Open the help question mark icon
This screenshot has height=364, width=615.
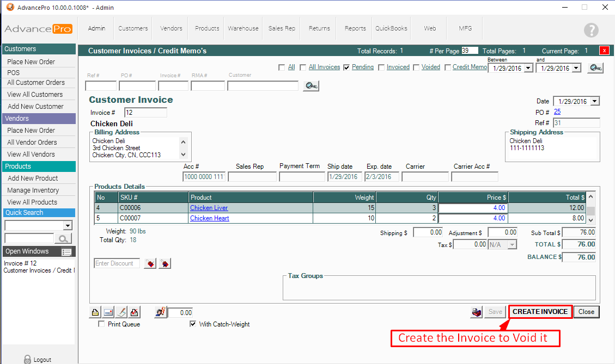tap(591, 30)
